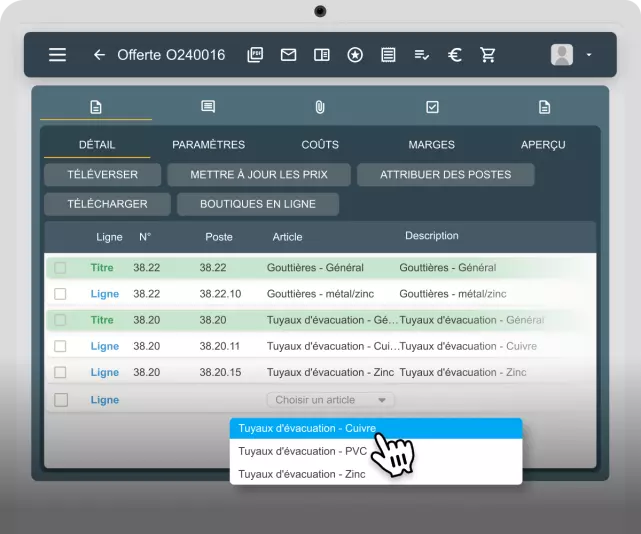Click the 'Offerte O240016' title
The image size is (641, 534).
tap(171, 55)
